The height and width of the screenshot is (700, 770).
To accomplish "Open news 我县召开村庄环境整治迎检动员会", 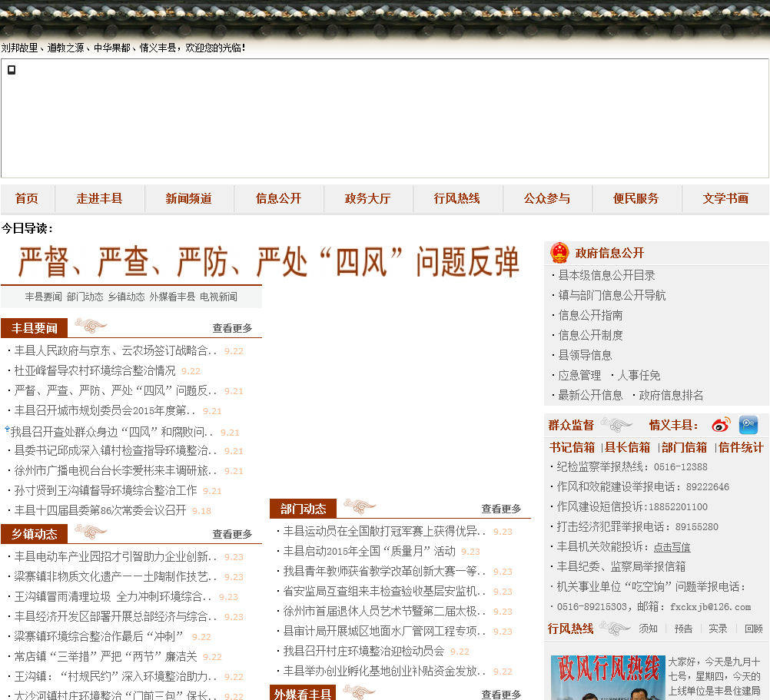I will 364,651.
